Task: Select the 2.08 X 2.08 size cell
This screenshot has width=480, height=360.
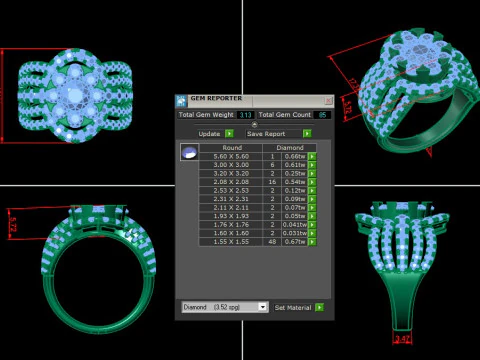Action: tap(231, 182)
